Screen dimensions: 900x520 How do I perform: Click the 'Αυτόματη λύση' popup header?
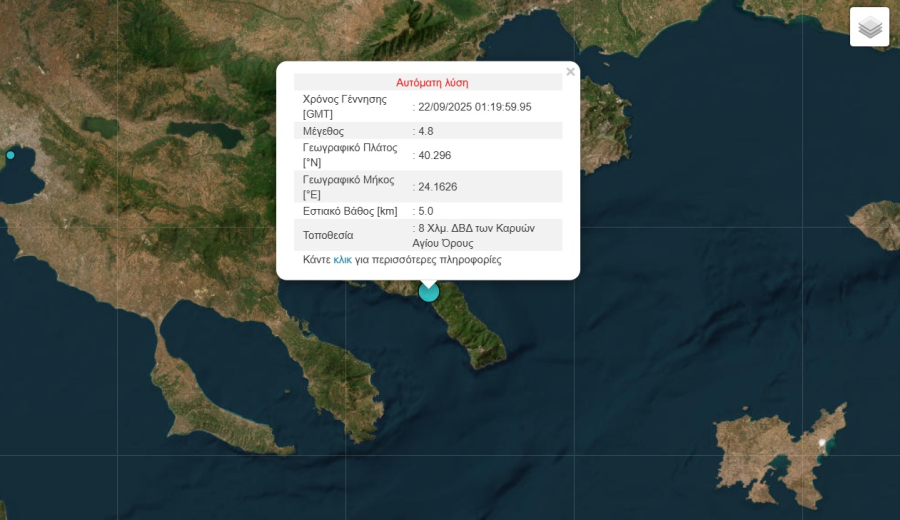[432, 83]
